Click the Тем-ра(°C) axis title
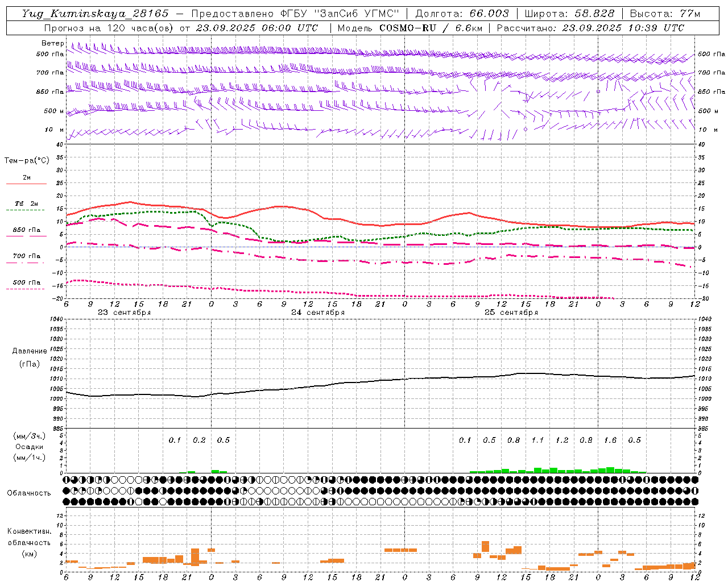 (x=27, y=160)
